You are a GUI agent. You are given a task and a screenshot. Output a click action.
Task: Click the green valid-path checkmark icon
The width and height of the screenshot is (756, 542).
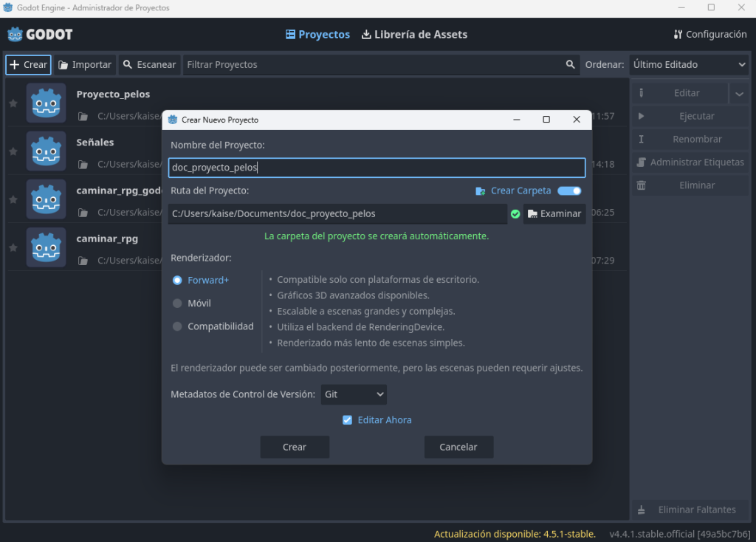click(x=515, y=214)
